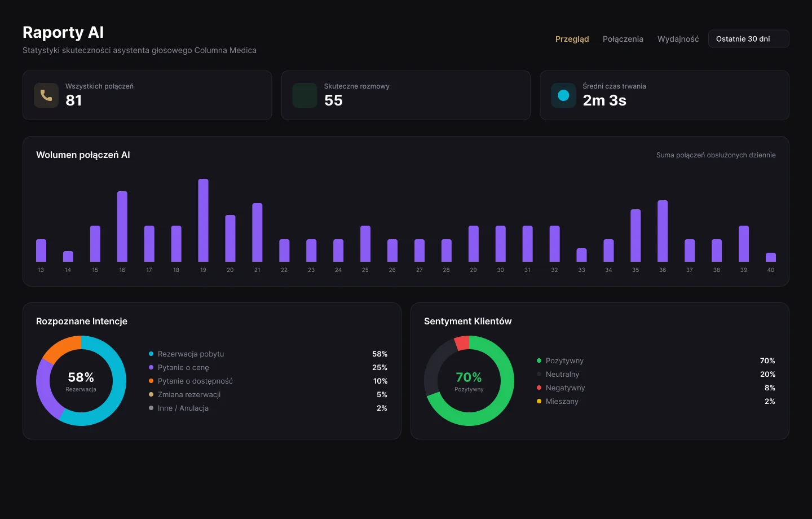Click the Neutralny sentiment label
Screen dimensions: 812x519
562,374
